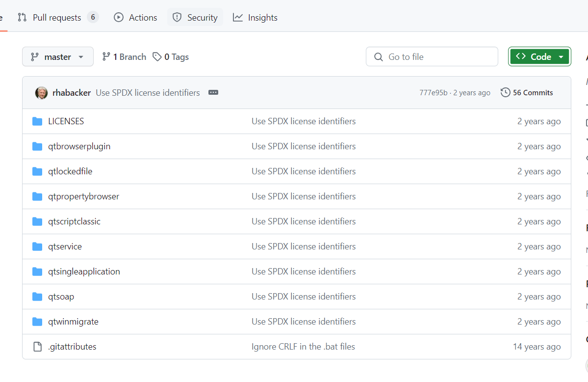Open commit hash 777e95b

pos(433,93)
